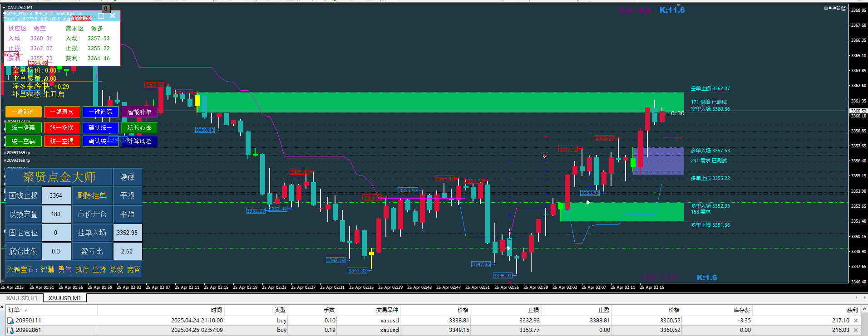Click the 盈亏比 value field showing 2.50

128,251
